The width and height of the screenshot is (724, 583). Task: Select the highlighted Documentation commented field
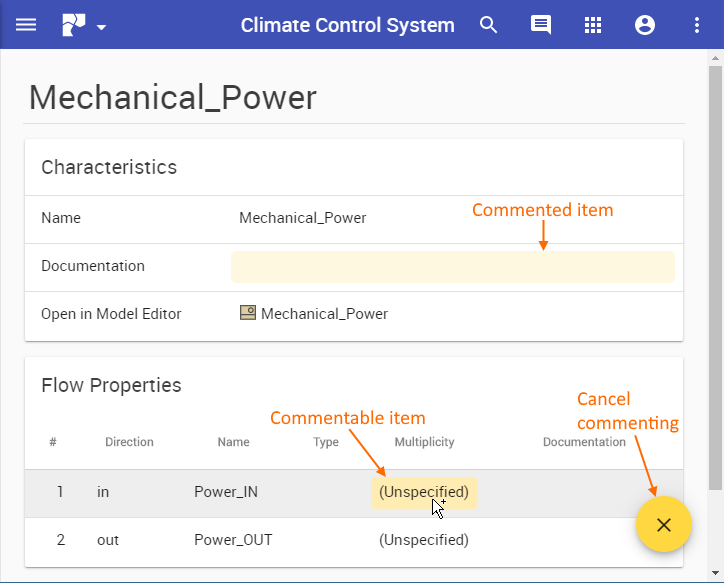pyautogui.click(x=452, y=267)
